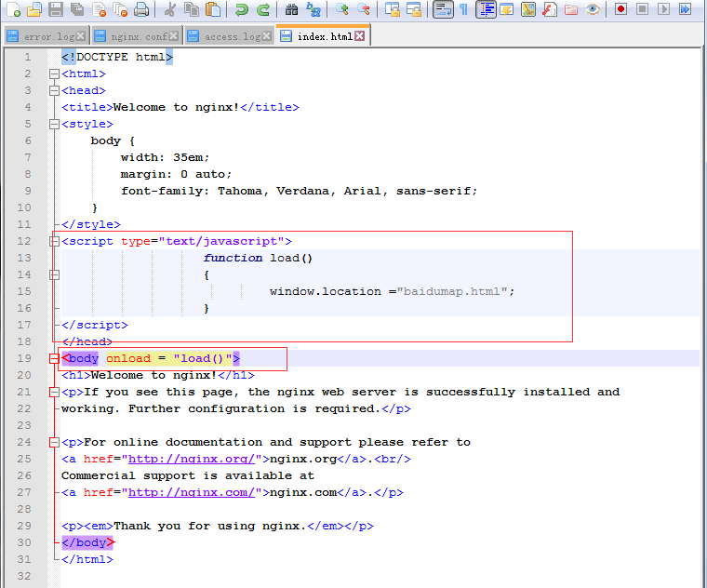
Task: Zoom out of the editor text
Action: (364, 9)
